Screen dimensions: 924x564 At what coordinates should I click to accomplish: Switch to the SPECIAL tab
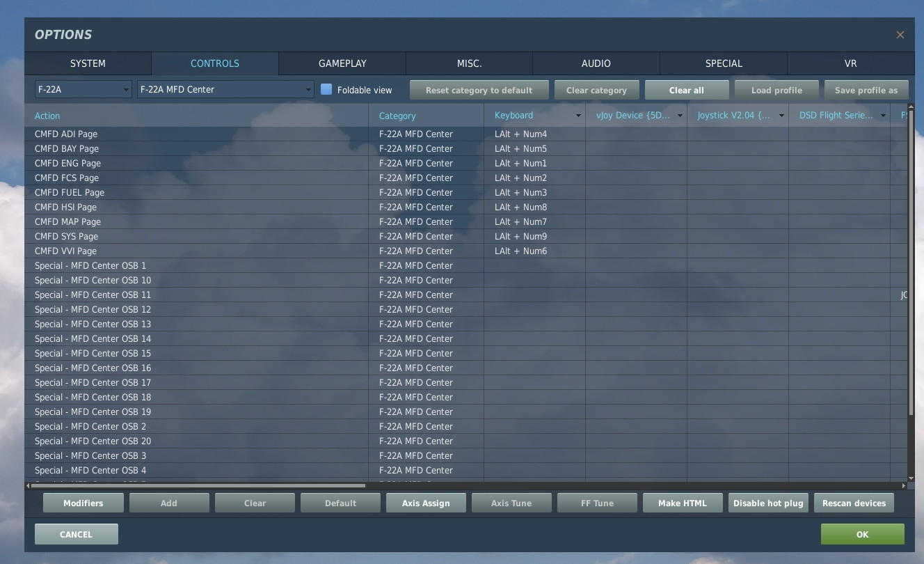point(724,63)
